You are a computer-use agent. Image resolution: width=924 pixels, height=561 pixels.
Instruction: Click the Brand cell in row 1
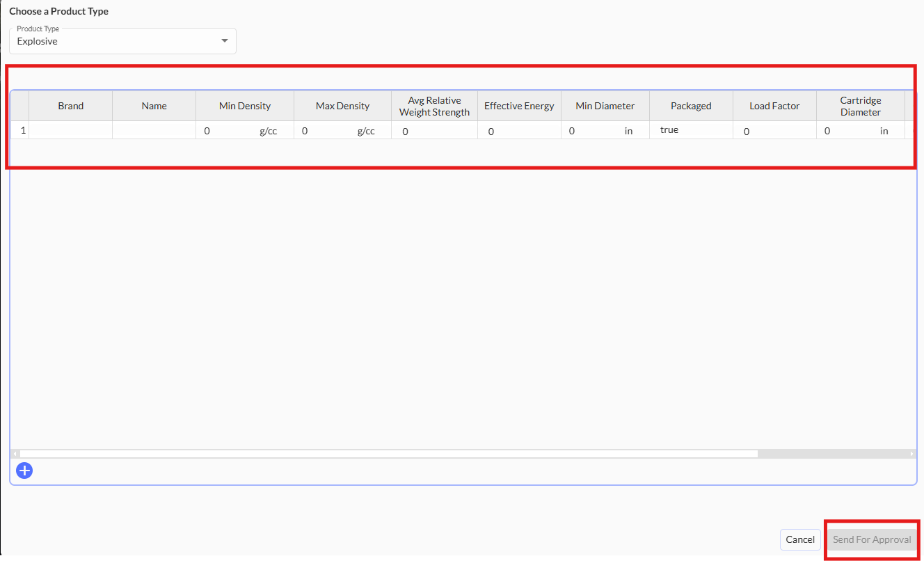(x=70, y=130)
